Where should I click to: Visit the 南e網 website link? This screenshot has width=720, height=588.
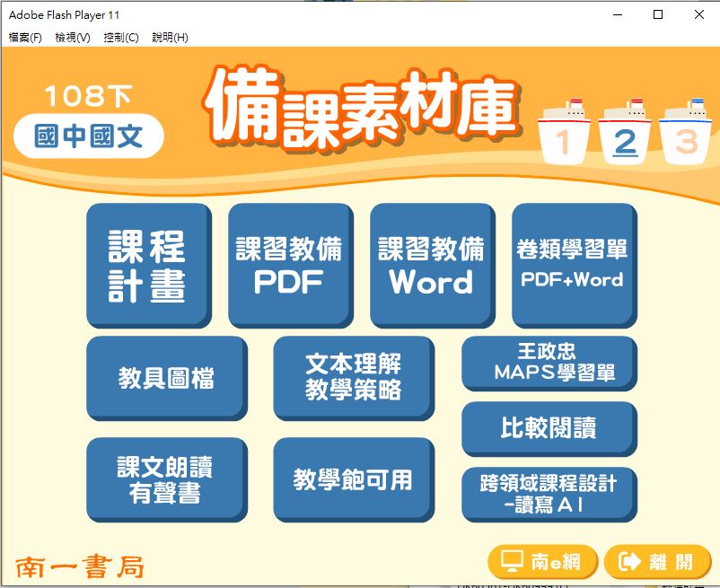[x=541, y=562]
